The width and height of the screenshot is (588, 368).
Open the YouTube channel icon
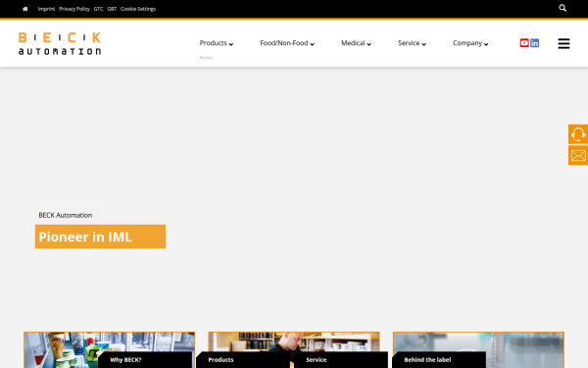coord(524,43)
